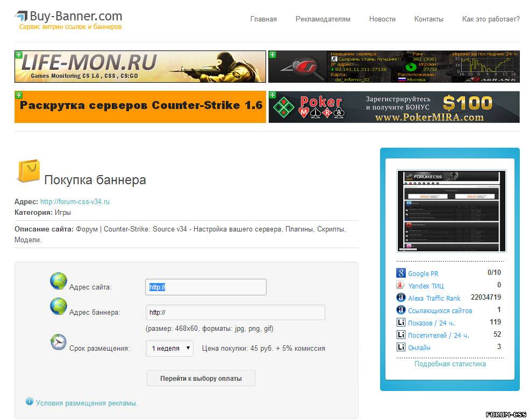
Task: Click the icon beside Ссылающихся сайтов
Action: point(401,310)
